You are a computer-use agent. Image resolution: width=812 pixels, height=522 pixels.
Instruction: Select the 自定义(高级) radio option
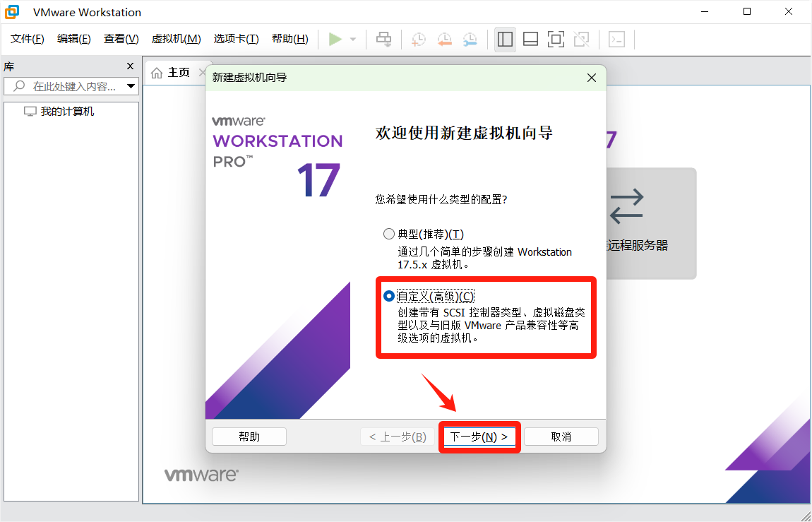[x=389, y=296]
